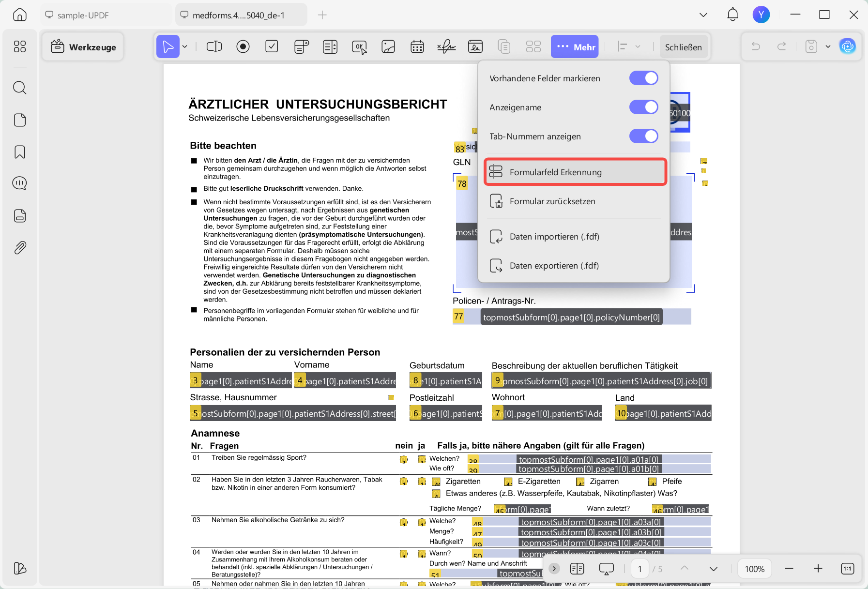This screenshot has width=868, height=589.
Task: Select the policyNumber form field
Action: (572, 317)
